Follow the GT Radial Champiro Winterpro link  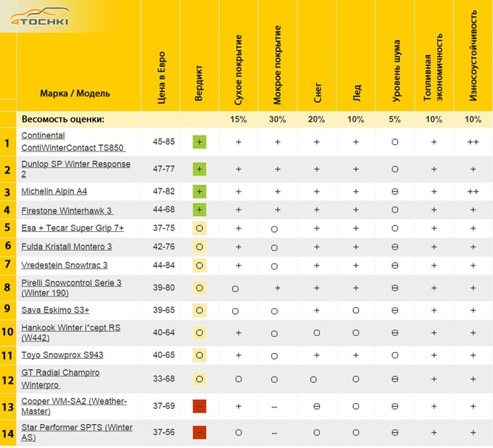pos(61,378)
